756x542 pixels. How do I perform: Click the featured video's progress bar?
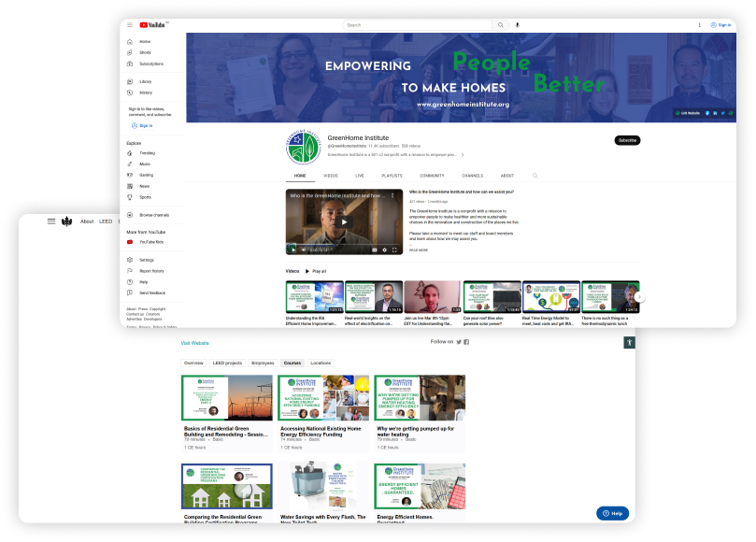click(x=344, y=245)
